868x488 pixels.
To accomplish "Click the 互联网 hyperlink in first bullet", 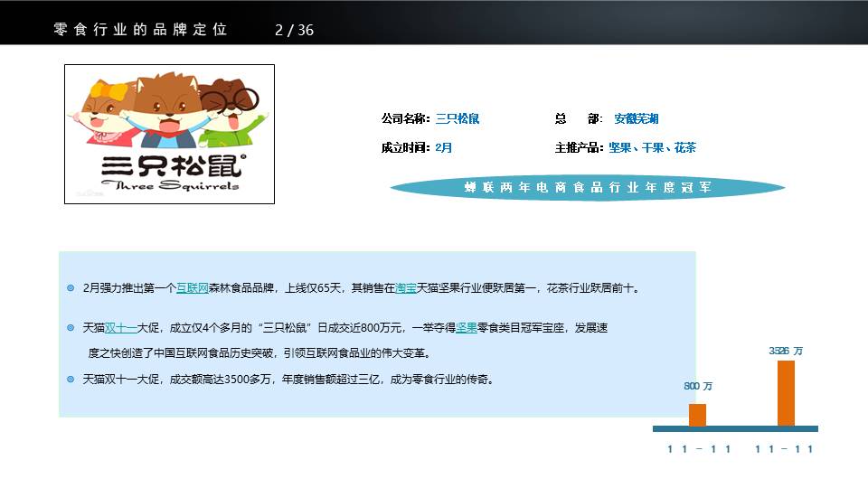I will click(x=192, y=287).
